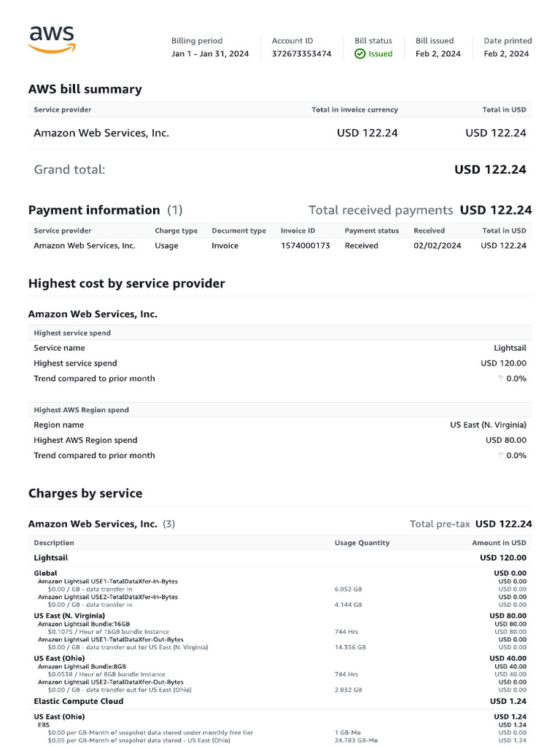Click the Grand total amount USD 122.24
The height and width of the screenshot is (747, 560).
(x=490, y=169)
